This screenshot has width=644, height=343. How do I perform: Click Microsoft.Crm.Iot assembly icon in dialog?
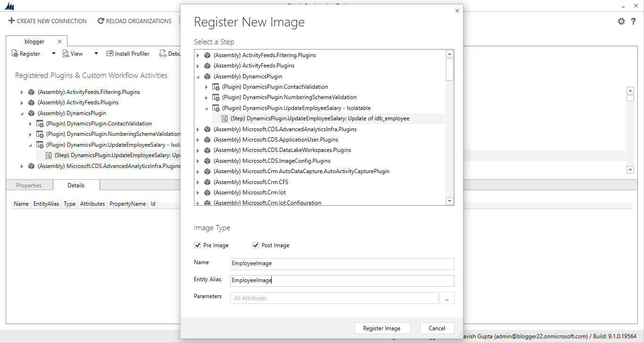207,192
